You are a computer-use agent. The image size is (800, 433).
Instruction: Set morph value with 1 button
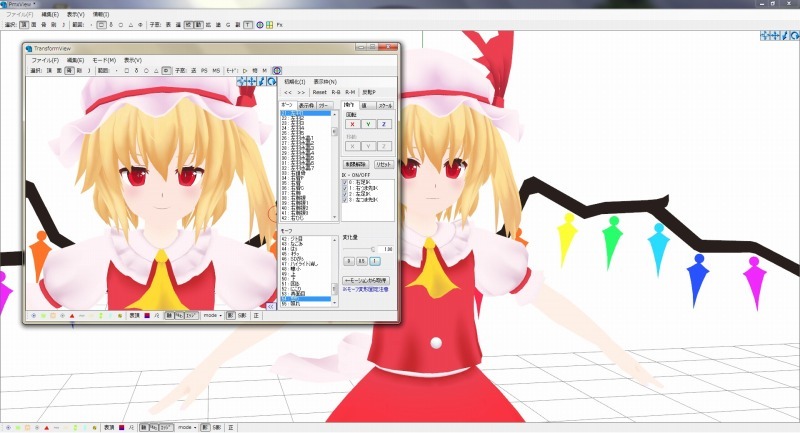click(374, 261)
